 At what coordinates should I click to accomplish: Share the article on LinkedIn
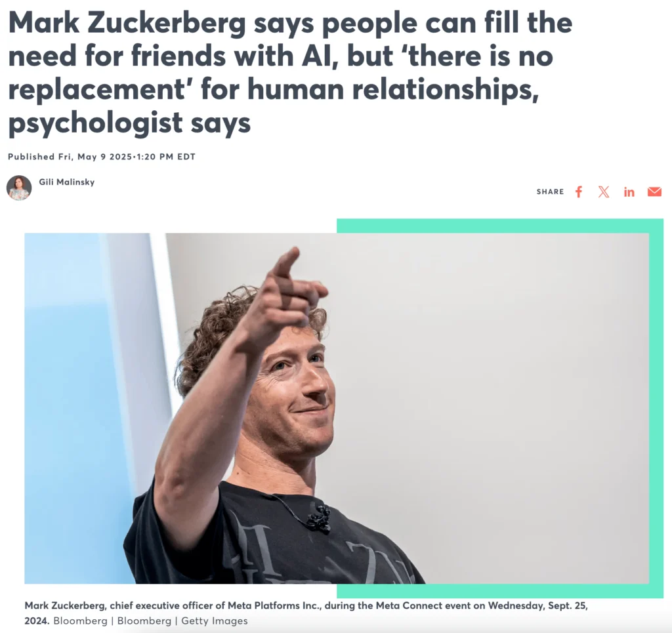[629, 192]
